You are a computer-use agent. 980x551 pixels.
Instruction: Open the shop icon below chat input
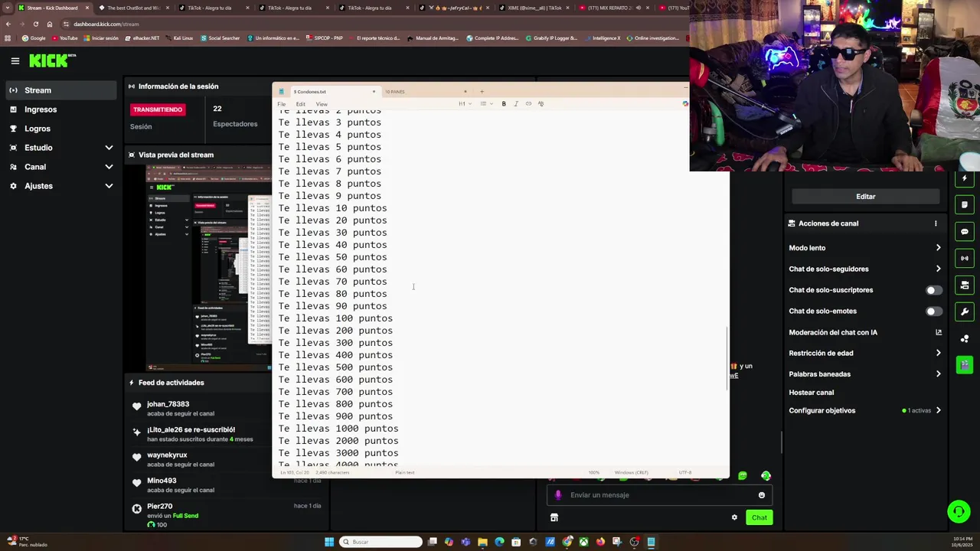coord(554,517)
